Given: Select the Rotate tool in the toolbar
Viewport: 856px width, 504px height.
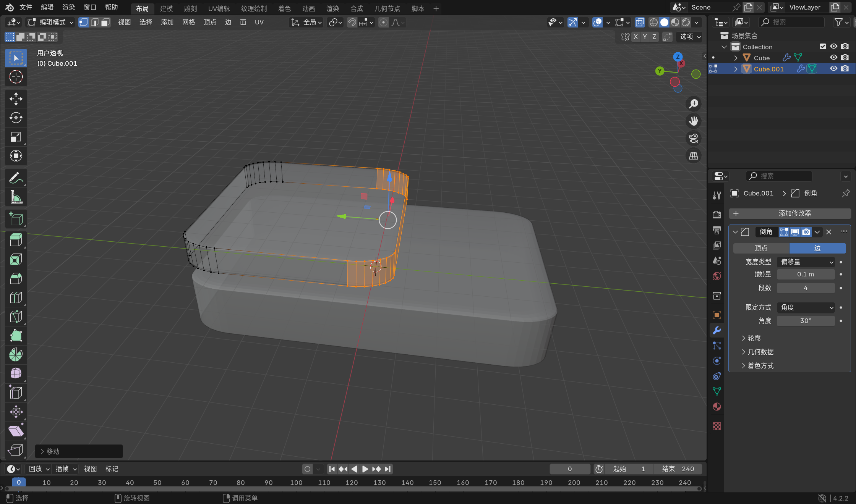Looking at the screenshot, I should pyautogui.click(x=16, y=118).
